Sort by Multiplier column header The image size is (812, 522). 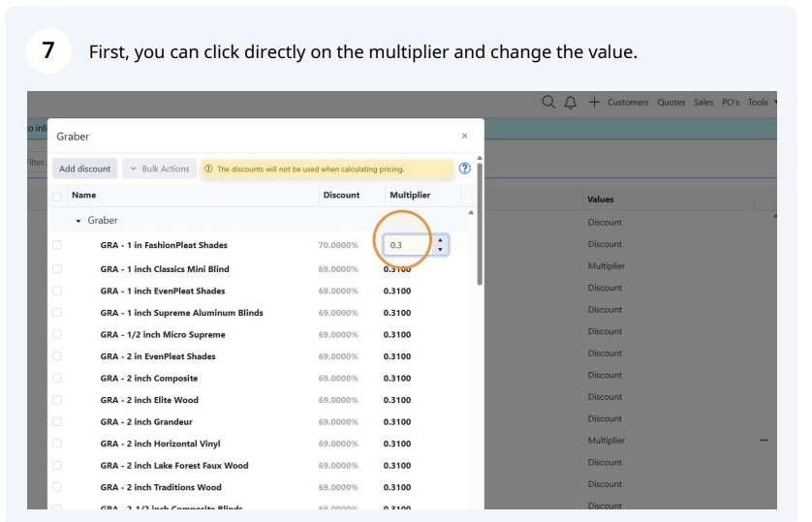coord(410,195)
